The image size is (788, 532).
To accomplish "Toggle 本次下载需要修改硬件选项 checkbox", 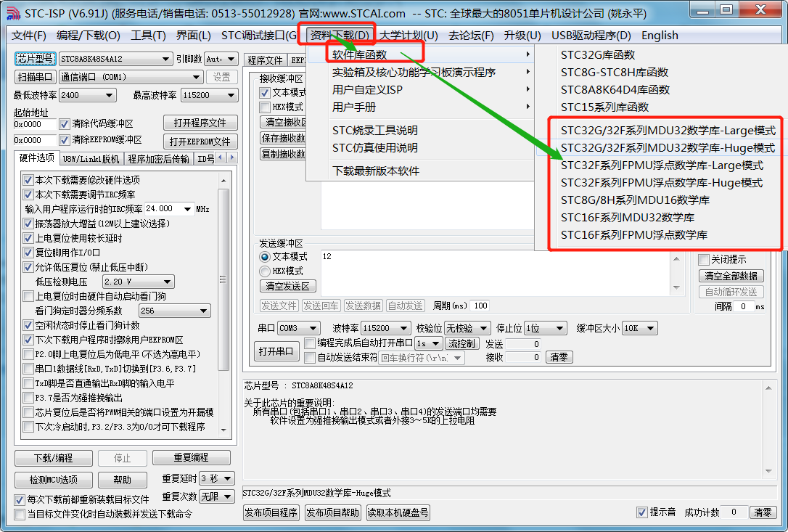I will tap(28, 180).
